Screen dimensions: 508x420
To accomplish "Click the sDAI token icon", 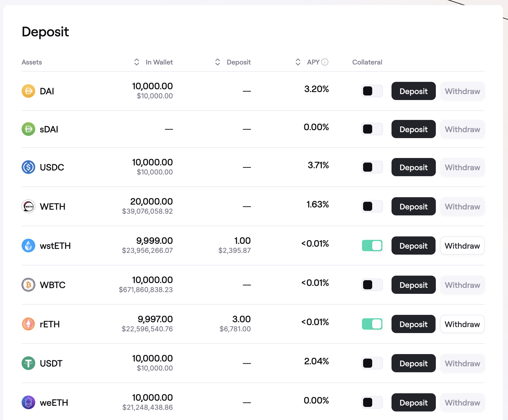I will tap(28, 129).
